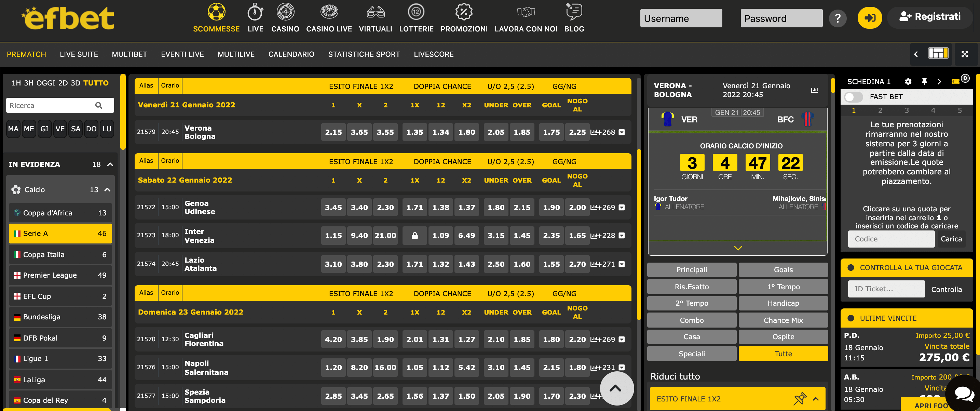Collapse the In Evidenza section
The height and width of the screenshot is (411, 980).
(x=110, y=164)
